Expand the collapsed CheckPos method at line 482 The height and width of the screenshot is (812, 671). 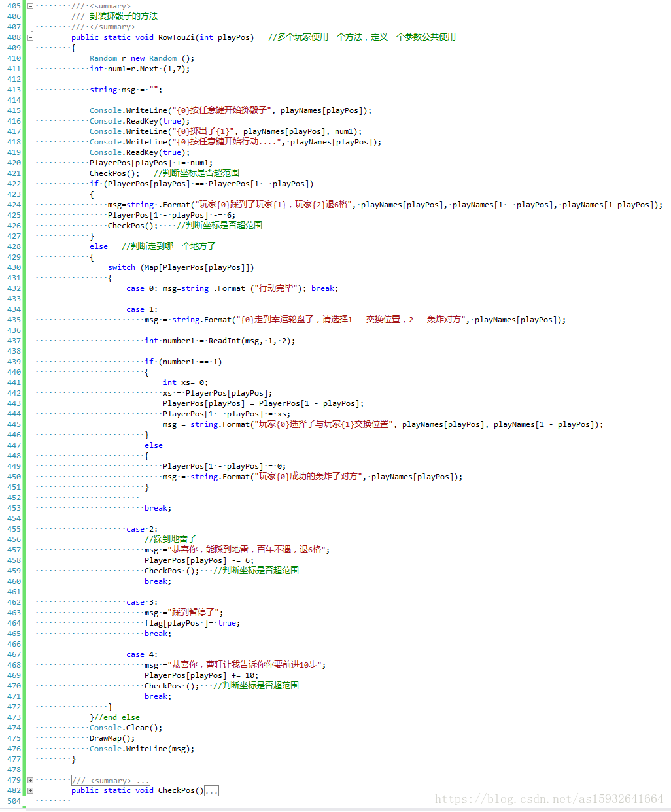(30, 790)
